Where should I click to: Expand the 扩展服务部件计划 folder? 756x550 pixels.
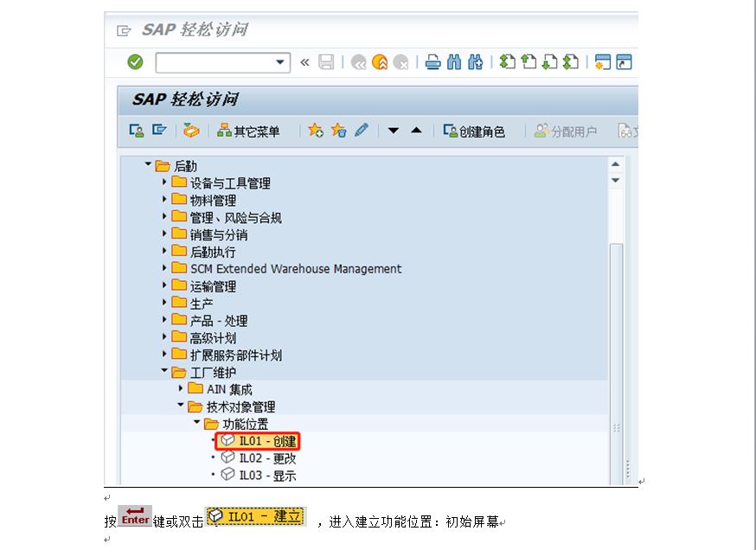click(x=164, y=354)
